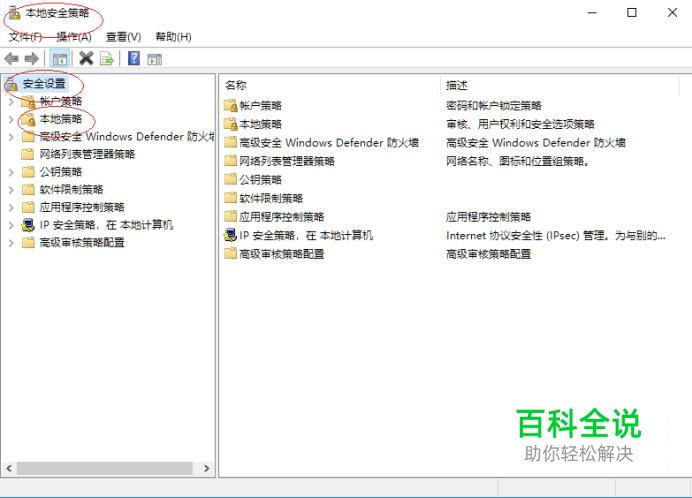Click description 密码和帐户锁定策略
This screenshot has width=692, height=498.
pos(494,106)
